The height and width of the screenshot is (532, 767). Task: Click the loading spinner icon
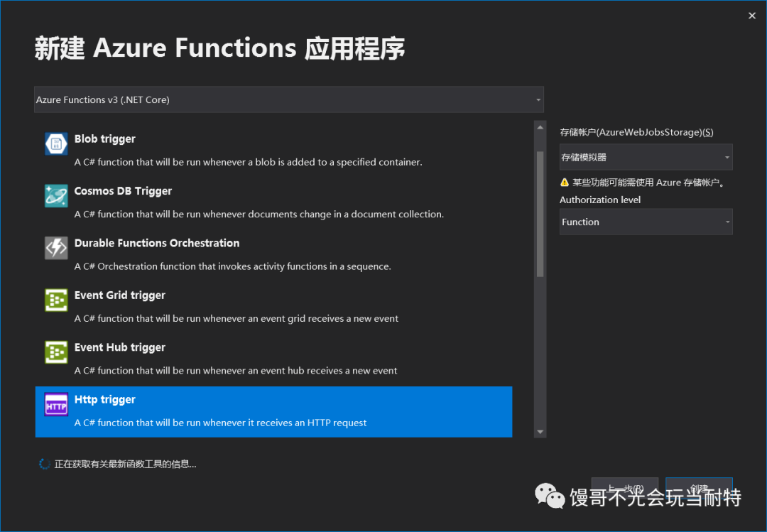click(x=45, y=464)
